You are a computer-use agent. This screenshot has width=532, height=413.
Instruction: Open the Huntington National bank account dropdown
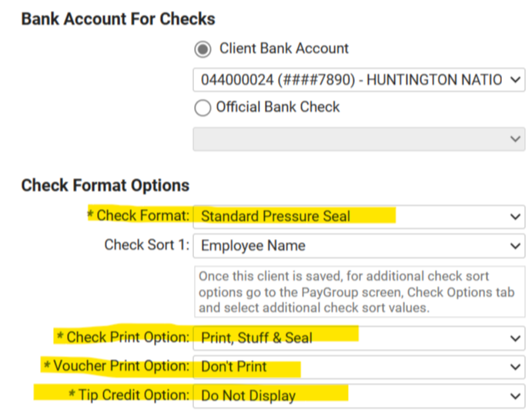[x=358, y=79]
